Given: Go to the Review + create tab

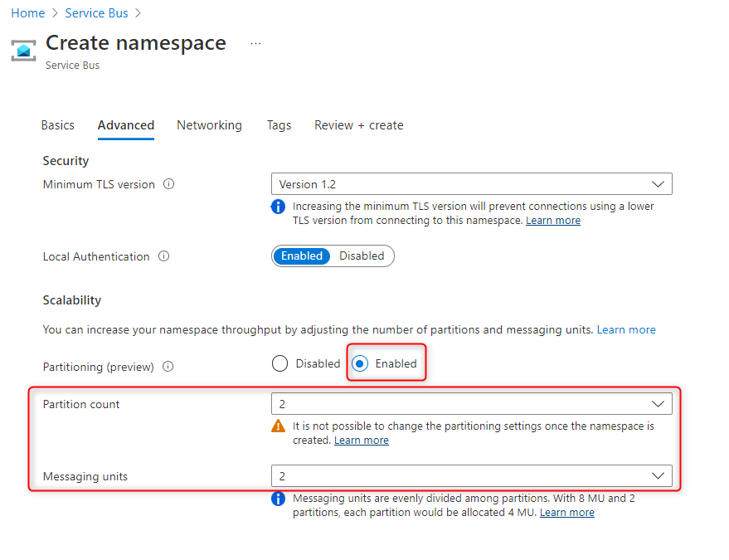Looking at the screenshot, I should coord(358,125).
